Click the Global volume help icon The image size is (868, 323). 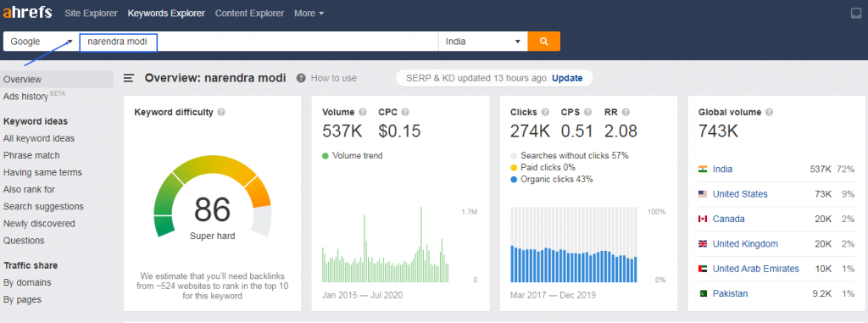(x=769, y=112)
